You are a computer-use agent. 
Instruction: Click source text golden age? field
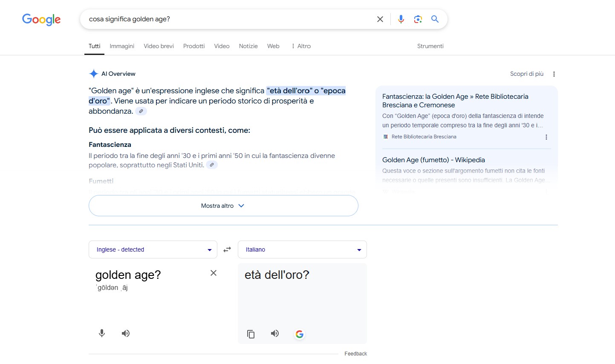pyautogui.click(x=128, y=275)
